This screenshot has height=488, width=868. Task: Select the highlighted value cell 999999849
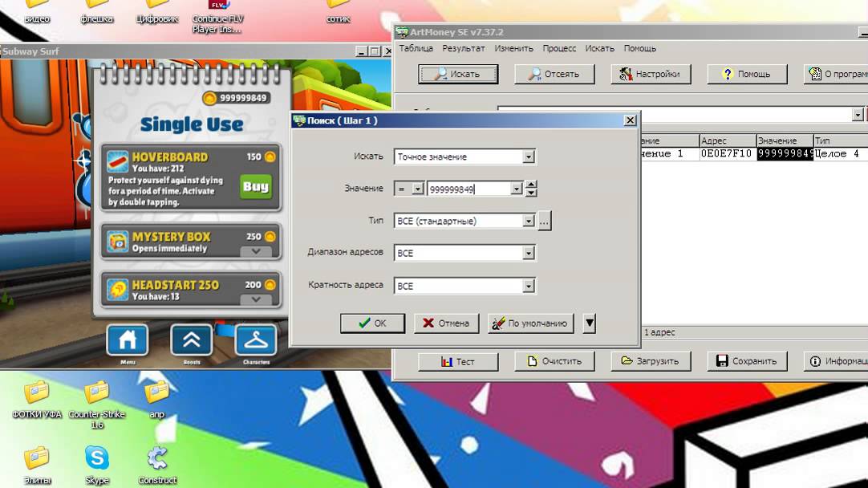[x=785, y=153]
